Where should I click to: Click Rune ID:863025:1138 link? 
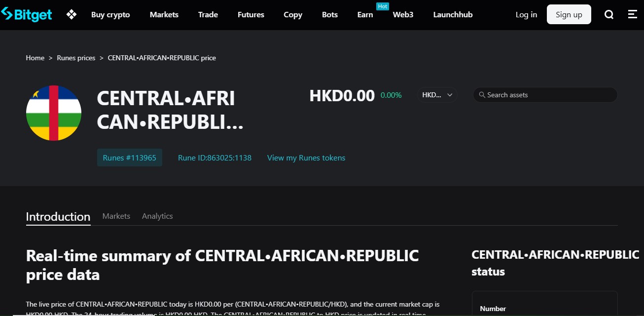pos(215,158)
